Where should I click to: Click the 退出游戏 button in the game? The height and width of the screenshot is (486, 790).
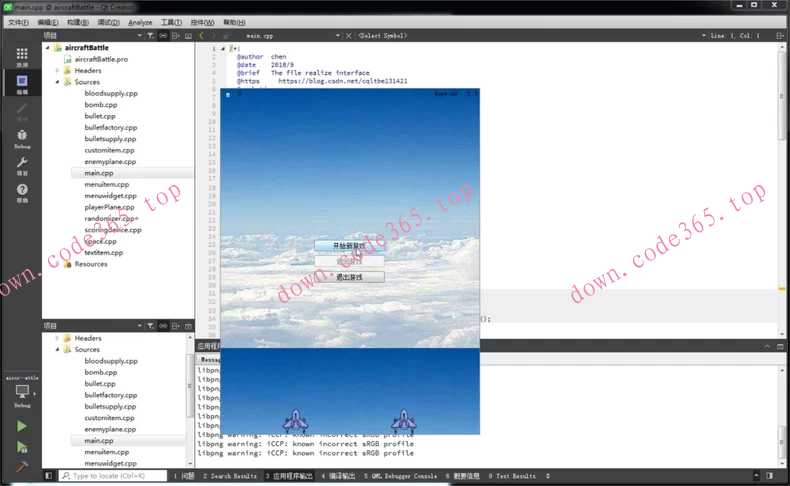tap(349, 277)
